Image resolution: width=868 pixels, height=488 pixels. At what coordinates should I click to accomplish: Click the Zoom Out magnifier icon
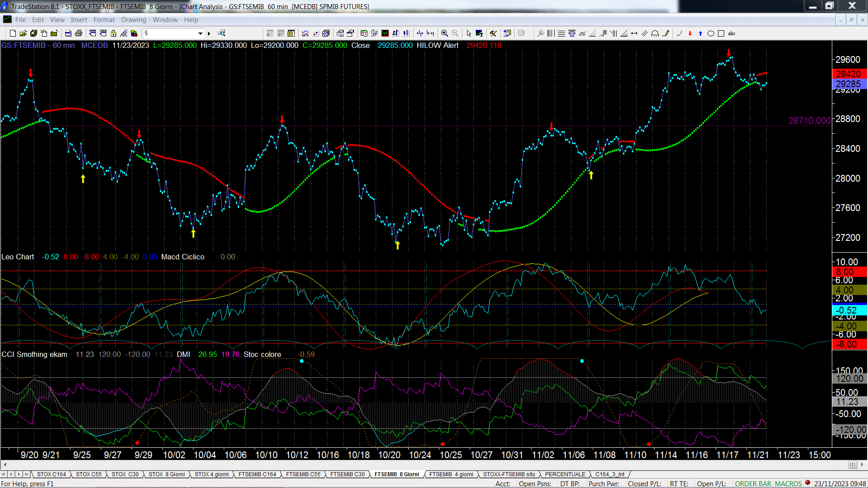(x=455, y=33)
